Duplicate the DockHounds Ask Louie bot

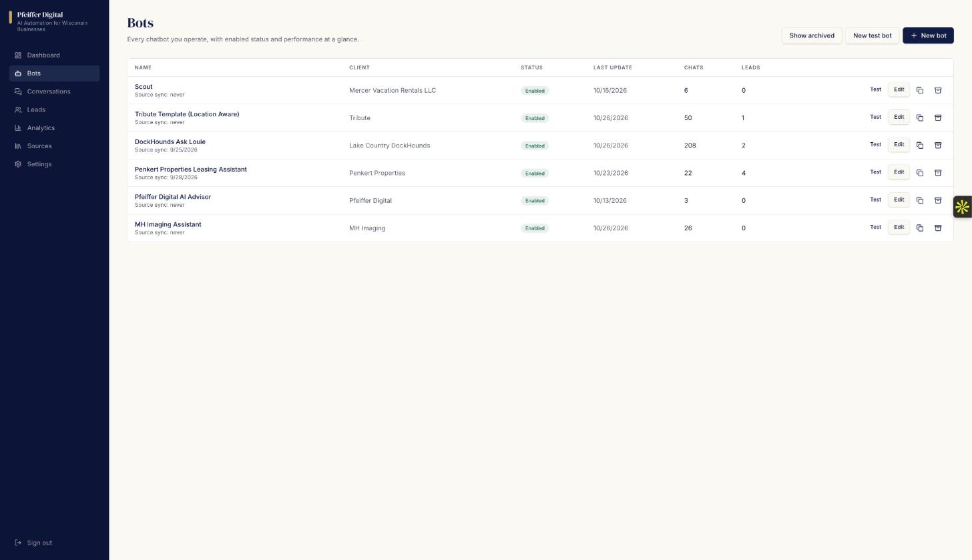[x=920, y=145]
